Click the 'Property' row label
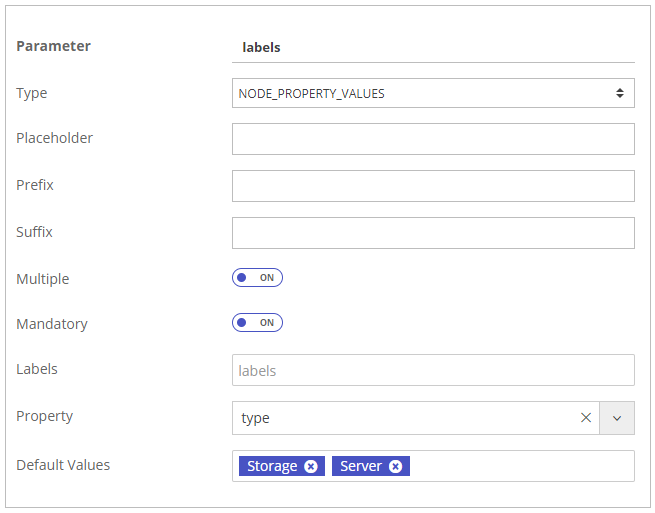 coord(45,416)
